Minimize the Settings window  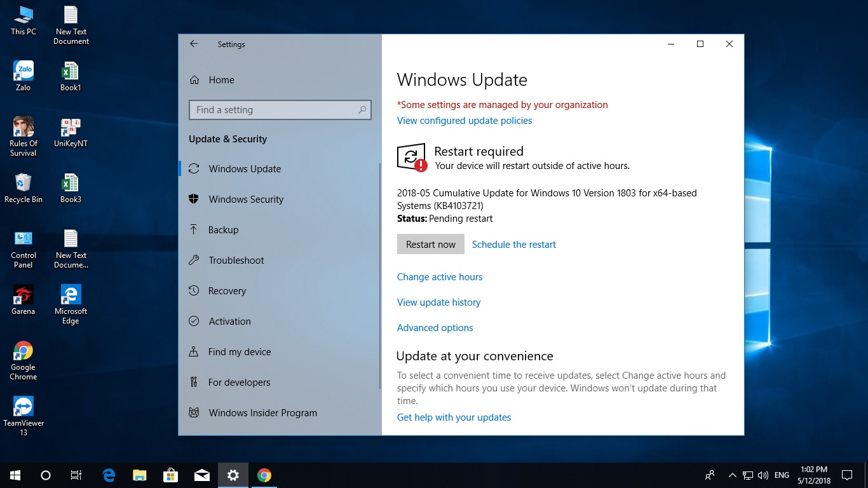pos(671,44)
